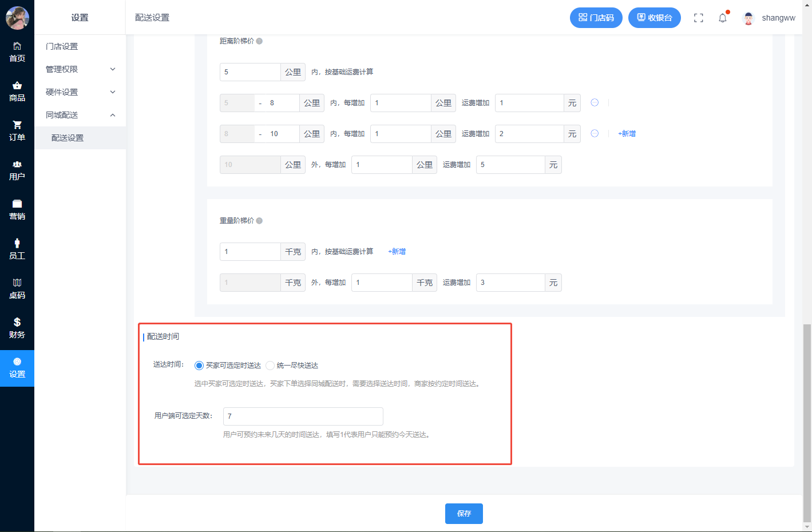Select 买家可选定时送达 radio option
812x532 pixels.
(199, 366)
